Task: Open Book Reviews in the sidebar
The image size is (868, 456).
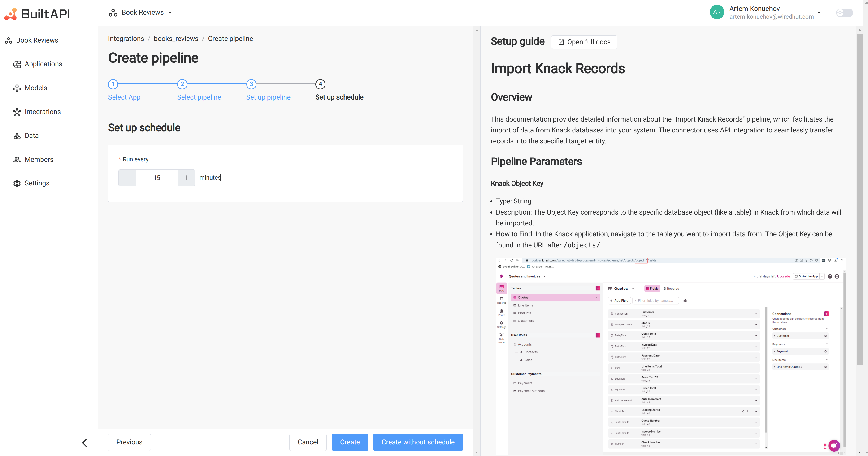Action: (x=37, y=40)
